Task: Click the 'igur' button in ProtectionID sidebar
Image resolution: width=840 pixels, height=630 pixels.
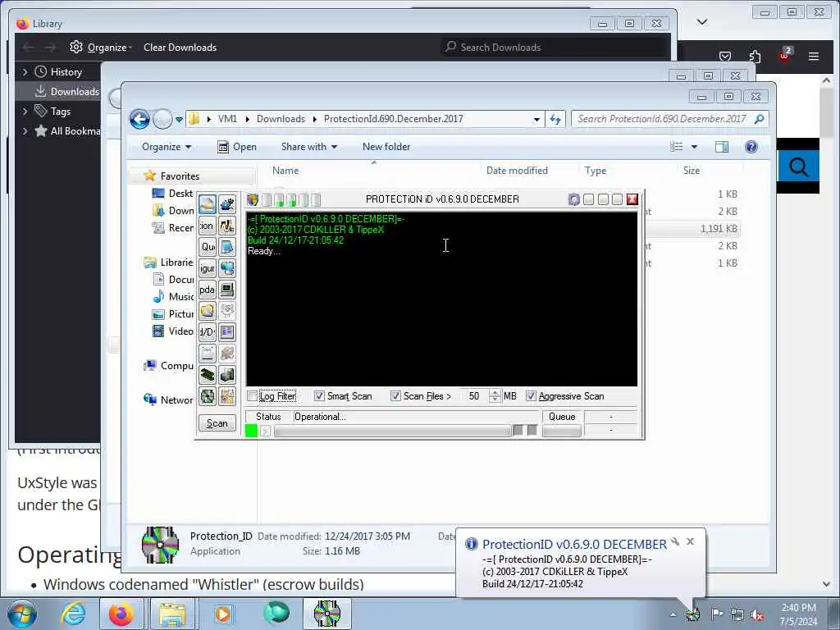Action: [208, 268]
